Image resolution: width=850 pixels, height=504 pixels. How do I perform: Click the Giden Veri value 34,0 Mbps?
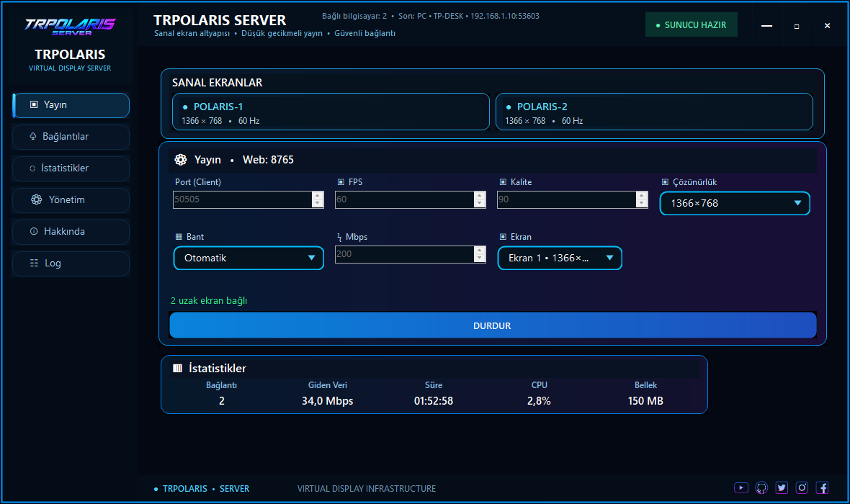(x=328, y=401)
